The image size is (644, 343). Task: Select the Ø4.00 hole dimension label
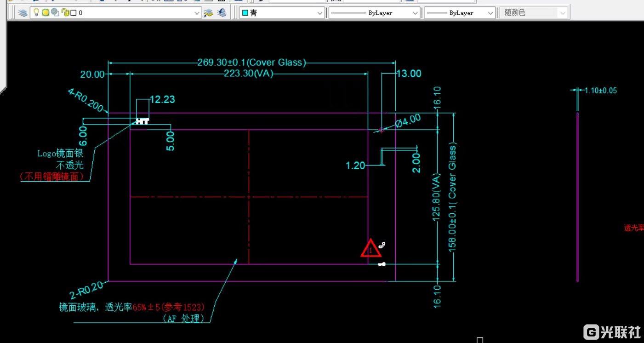tap(408, 120)
